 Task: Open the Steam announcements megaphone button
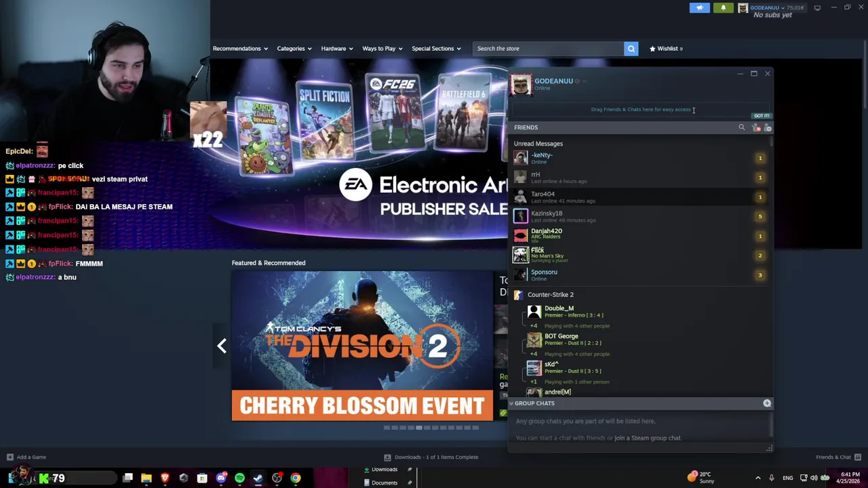click(x=700, y=7)
